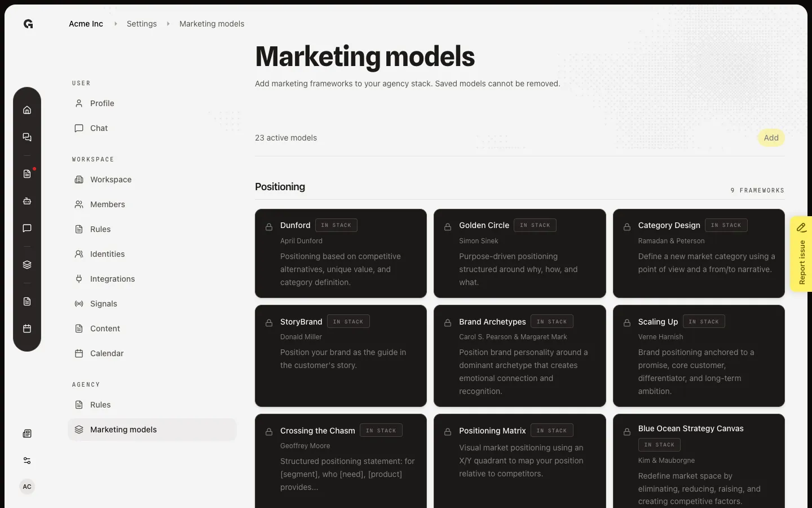Click the newspaper icon near bottom left
This screenshot has height=508, width=812.
tap(27, 433)
